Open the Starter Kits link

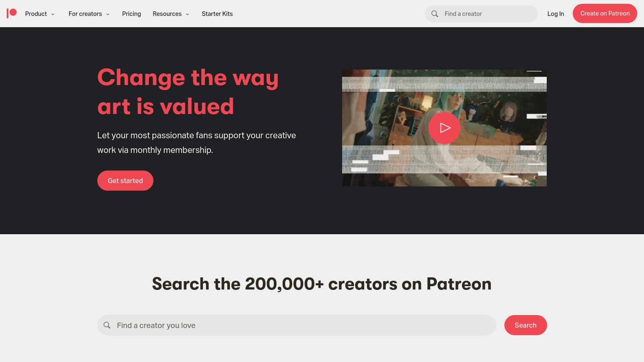[217, 14]
